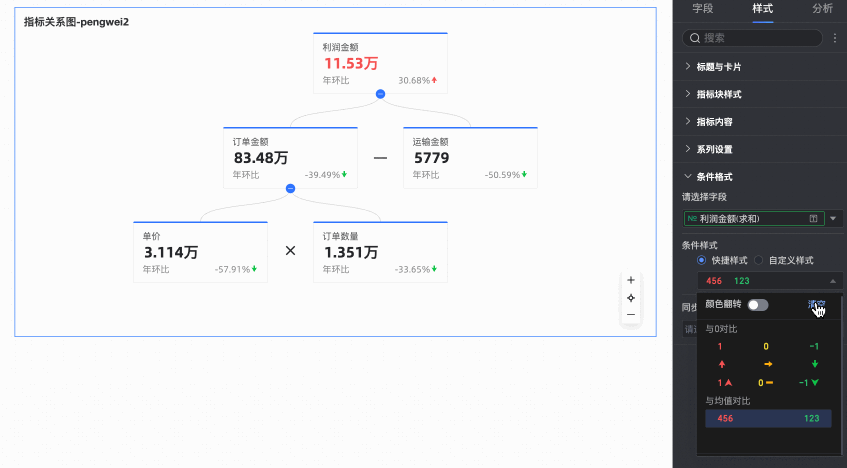Switch to the 分析 tab

coord(822,8)
